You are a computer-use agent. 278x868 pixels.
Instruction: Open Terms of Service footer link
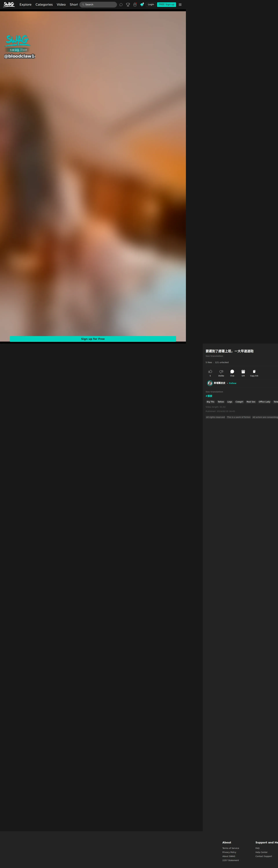pyautogui.click(x=231, y=848)
